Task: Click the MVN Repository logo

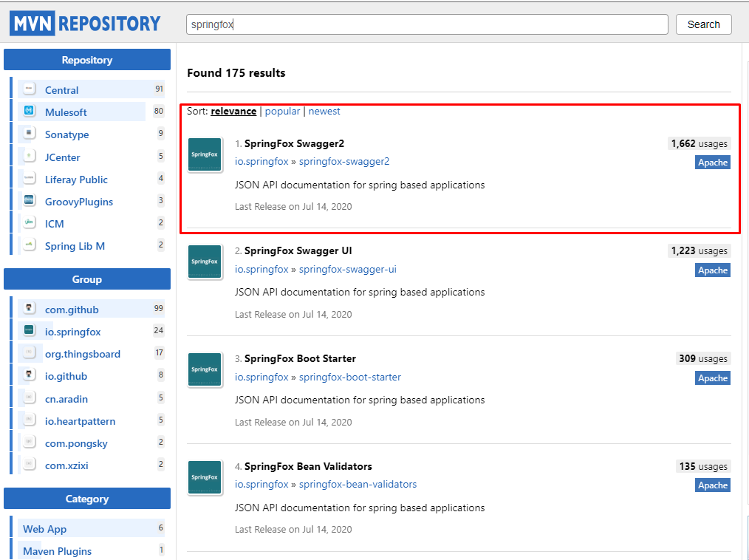Action: pos(86,24)
